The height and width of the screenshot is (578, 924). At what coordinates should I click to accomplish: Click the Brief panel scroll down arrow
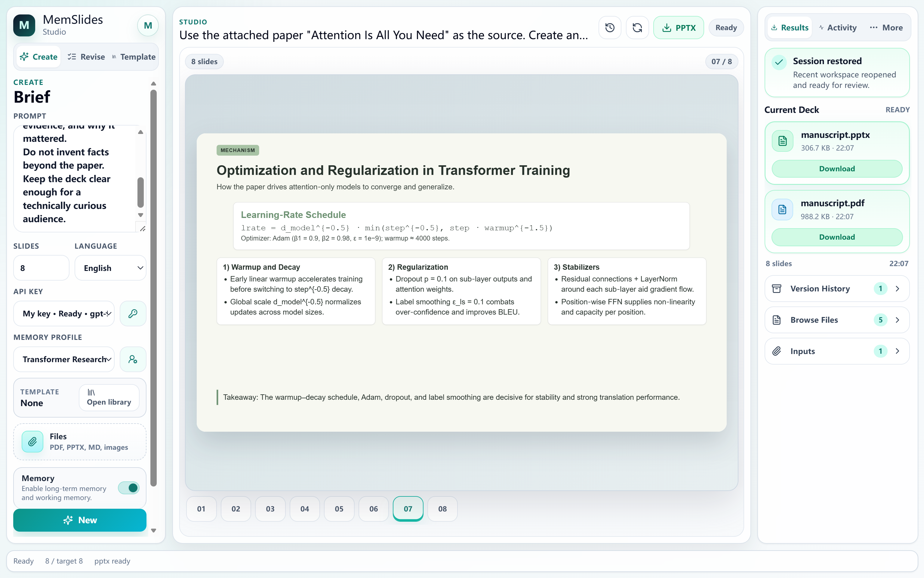pyautogui.click(x=153, y=531)
